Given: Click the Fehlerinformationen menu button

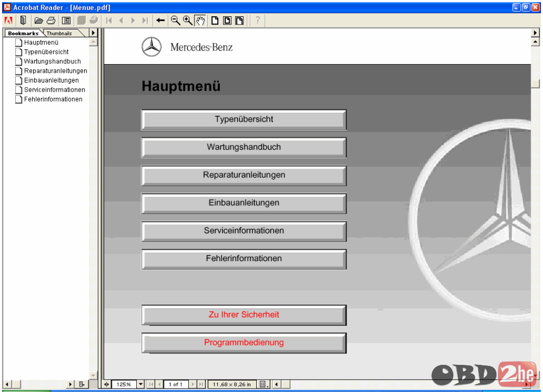Looking at the screenshot, I should click(x=244, y=258).
